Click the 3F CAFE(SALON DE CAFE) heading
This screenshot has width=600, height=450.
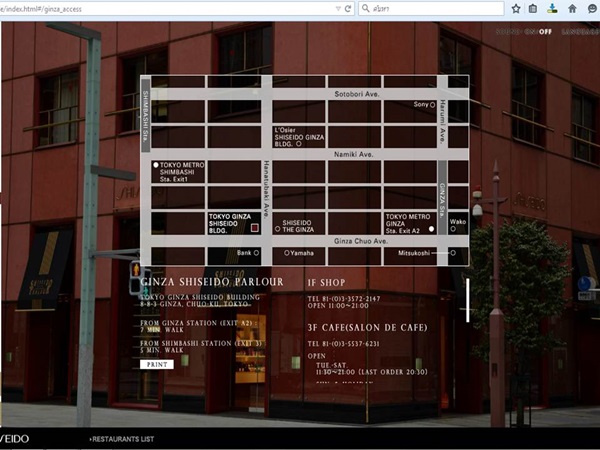coord(367,328)
